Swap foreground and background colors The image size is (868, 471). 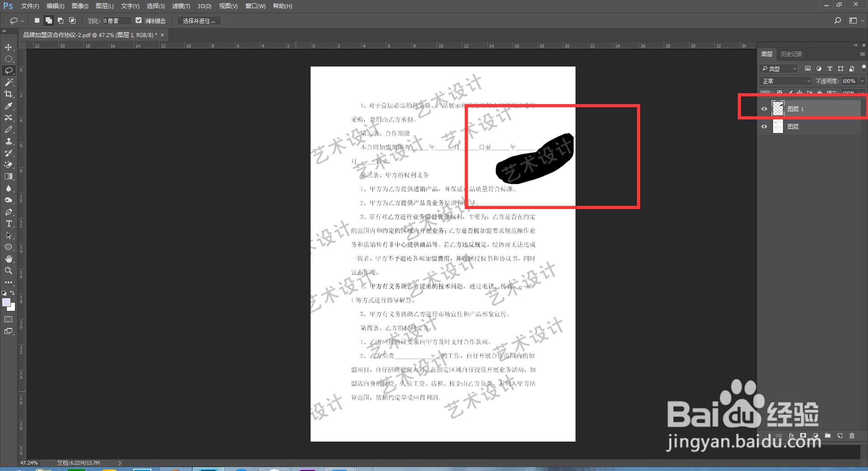[13, 293]
